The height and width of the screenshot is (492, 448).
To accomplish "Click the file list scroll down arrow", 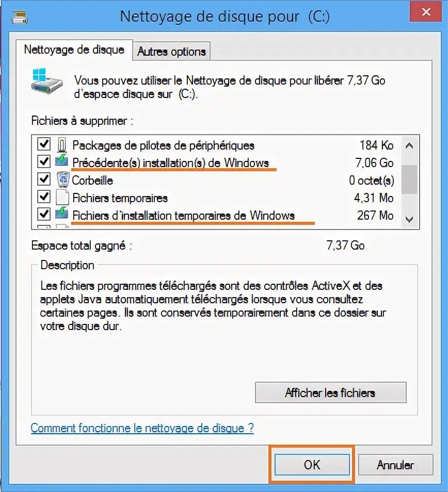I will pyautogui.click(x=409, y=219).
